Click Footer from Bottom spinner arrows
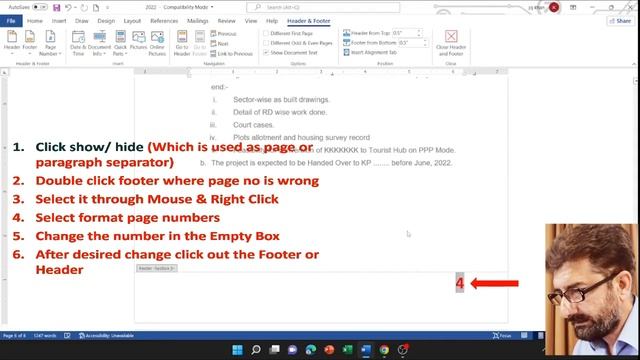This screenshot has width=640, height=360. [x=425, y=43]
